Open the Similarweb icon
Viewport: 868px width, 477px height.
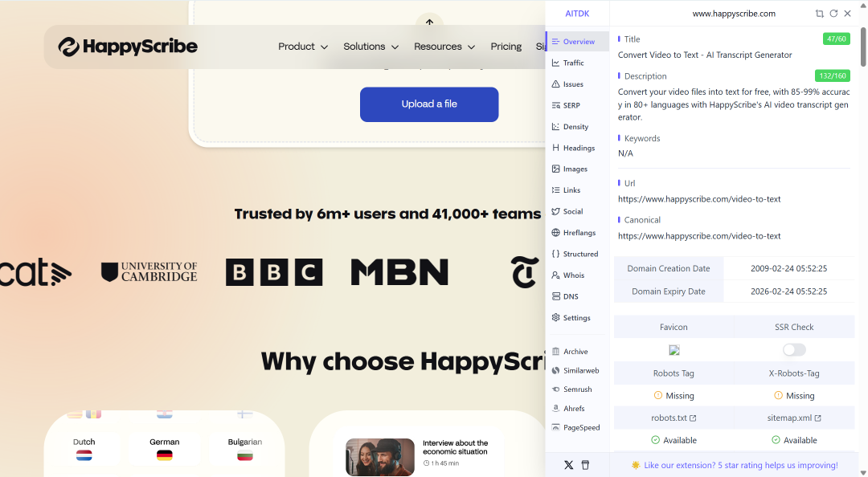tap(556, 370)
